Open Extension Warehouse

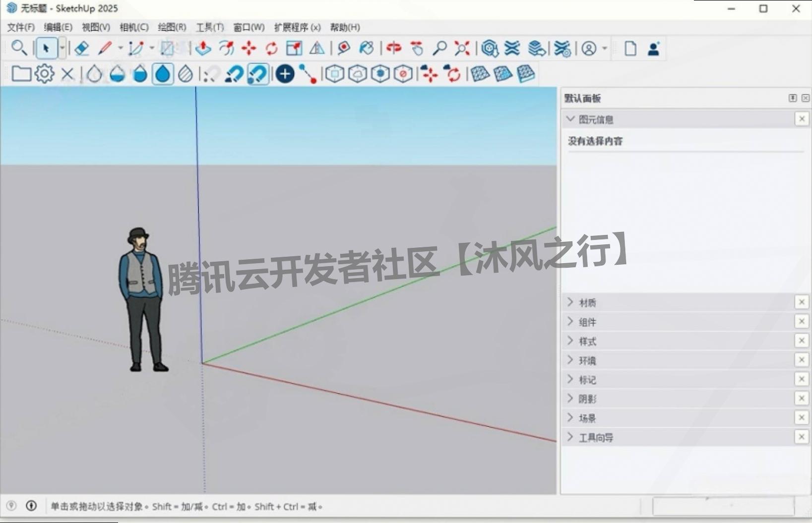pyautogui.click(x=512, y=49)
